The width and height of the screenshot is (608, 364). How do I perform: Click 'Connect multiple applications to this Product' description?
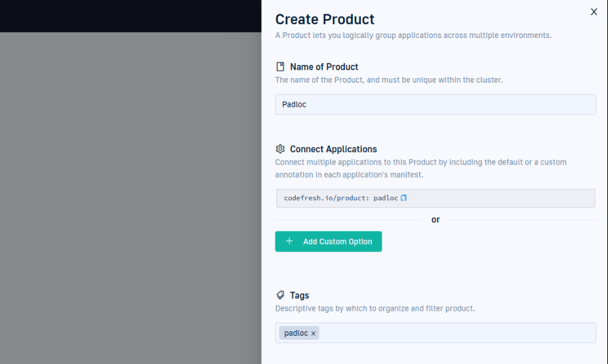420,169
